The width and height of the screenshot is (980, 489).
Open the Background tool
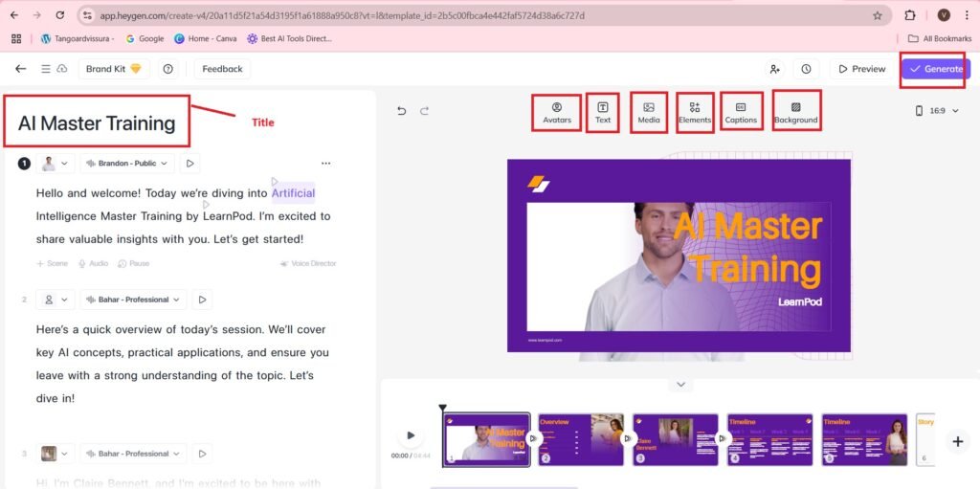point(795,113)
